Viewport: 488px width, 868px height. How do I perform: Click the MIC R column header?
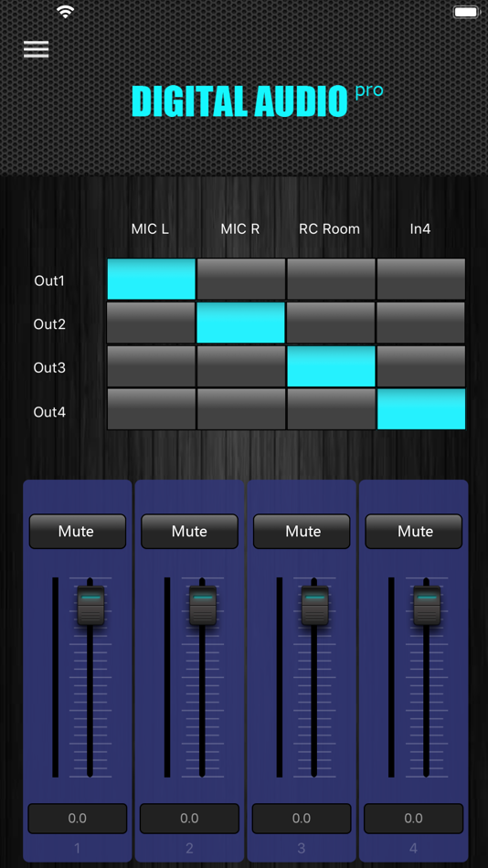point(240,228)
